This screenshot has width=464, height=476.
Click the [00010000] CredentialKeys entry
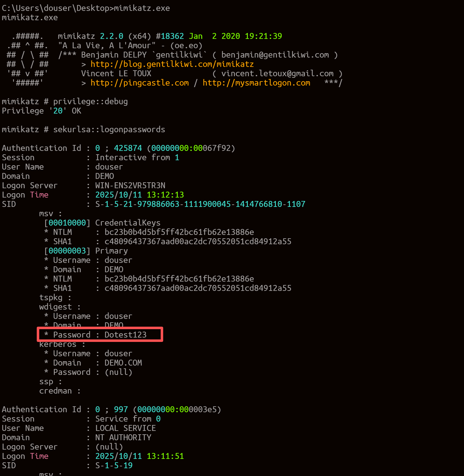(x=102, y=223)
